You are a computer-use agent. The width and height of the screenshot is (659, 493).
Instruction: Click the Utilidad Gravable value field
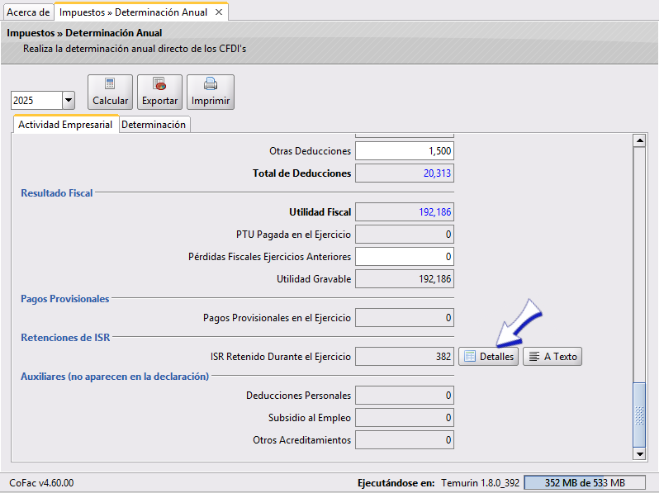[x=404, y=279]
